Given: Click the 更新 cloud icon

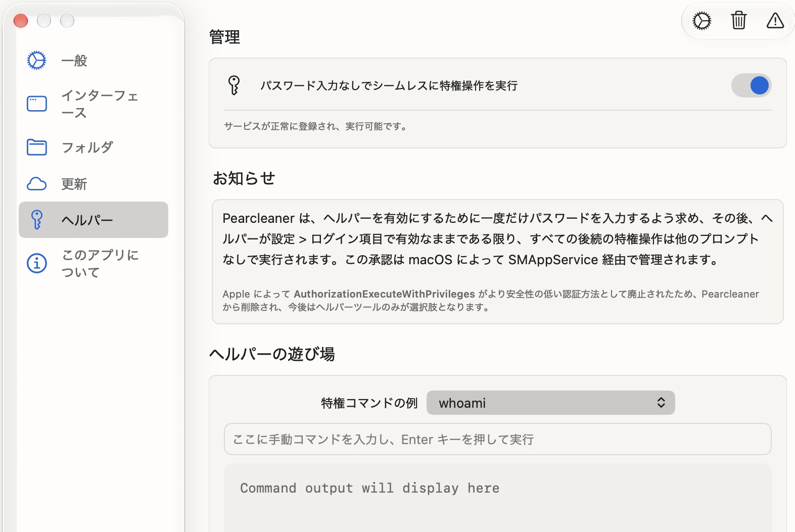Looking at the screenshot, I should pos(36,184).
